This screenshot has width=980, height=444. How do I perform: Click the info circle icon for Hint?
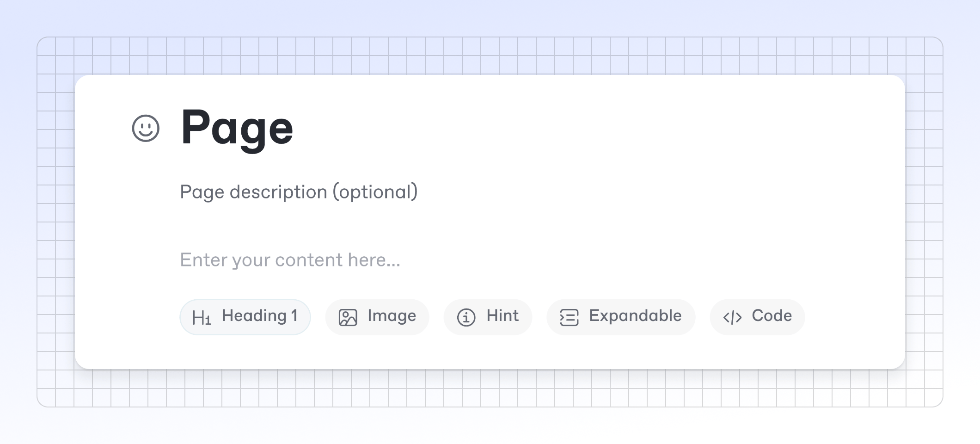466,318
